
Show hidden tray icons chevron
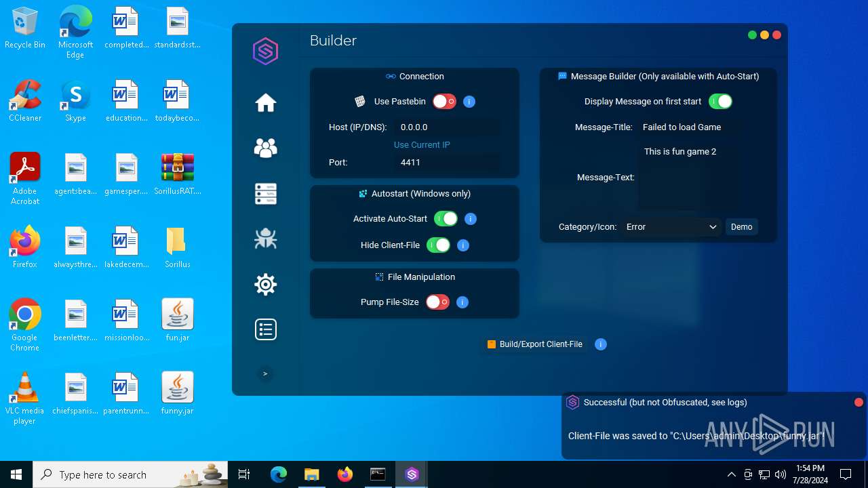[731, 474]
